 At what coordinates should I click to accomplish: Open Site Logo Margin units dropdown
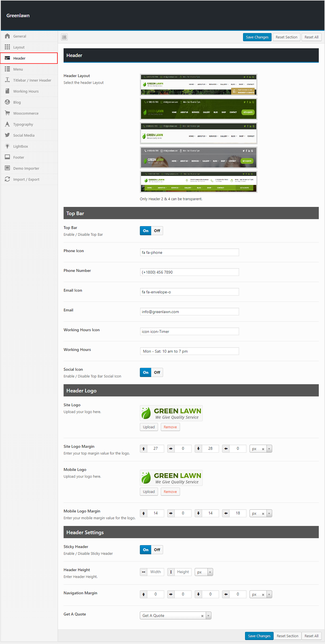pyautogui.click(x=269, y=449)
